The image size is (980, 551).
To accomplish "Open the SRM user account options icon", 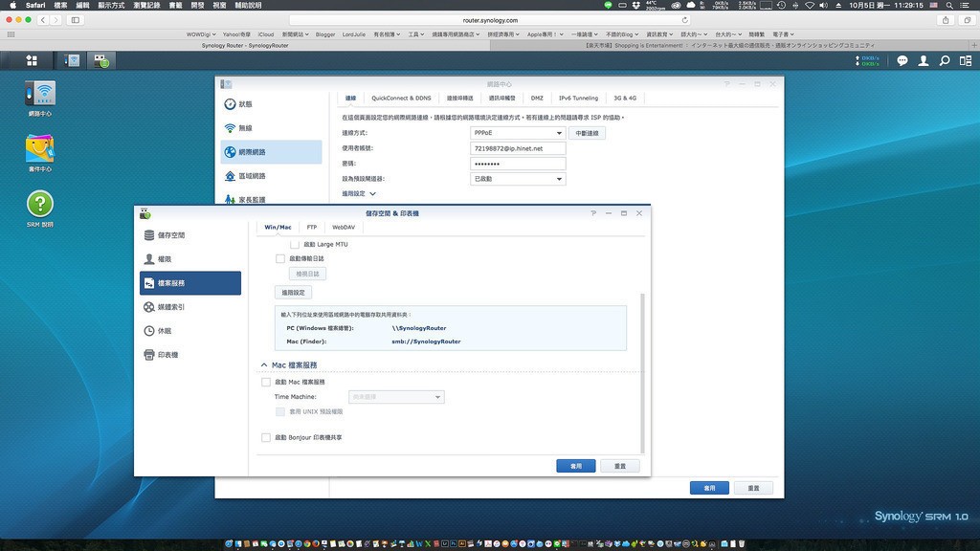I will click(924, 60).
